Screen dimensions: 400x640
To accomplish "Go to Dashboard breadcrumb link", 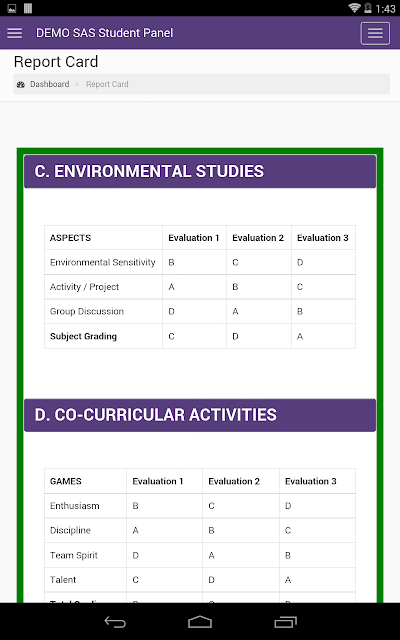I will [x=49, y=84].
